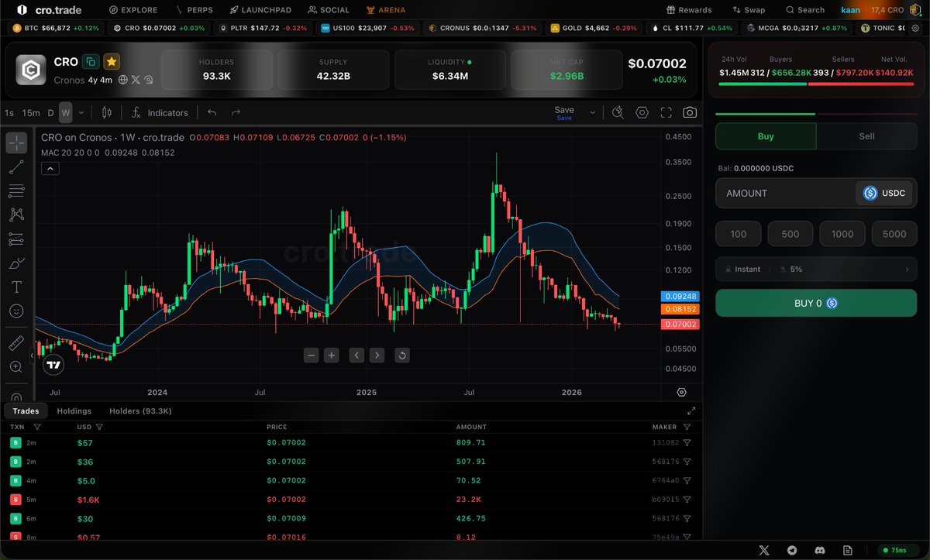930x560 pixels.
Task: Open chart settings hexagon icon
Action: 642,112
